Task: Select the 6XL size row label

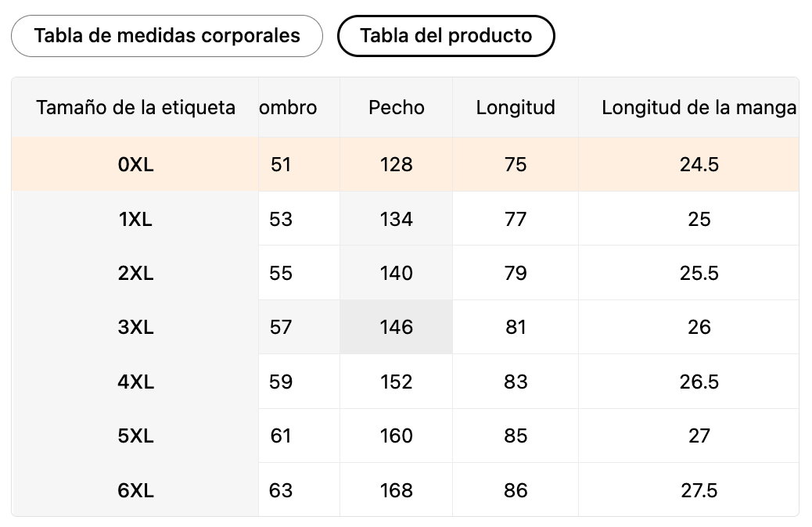Action: [x=135, y=491]
